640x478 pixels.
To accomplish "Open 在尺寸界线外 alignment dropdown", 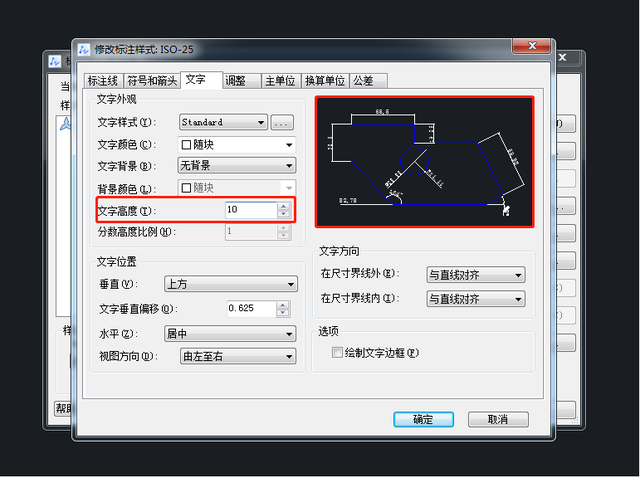I will (475, 274).
